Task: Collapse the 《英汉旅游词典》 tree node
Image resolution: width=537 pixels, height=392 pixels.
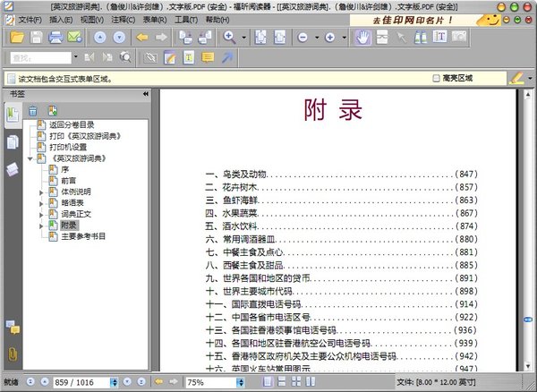Action: [x=30, y=158]
